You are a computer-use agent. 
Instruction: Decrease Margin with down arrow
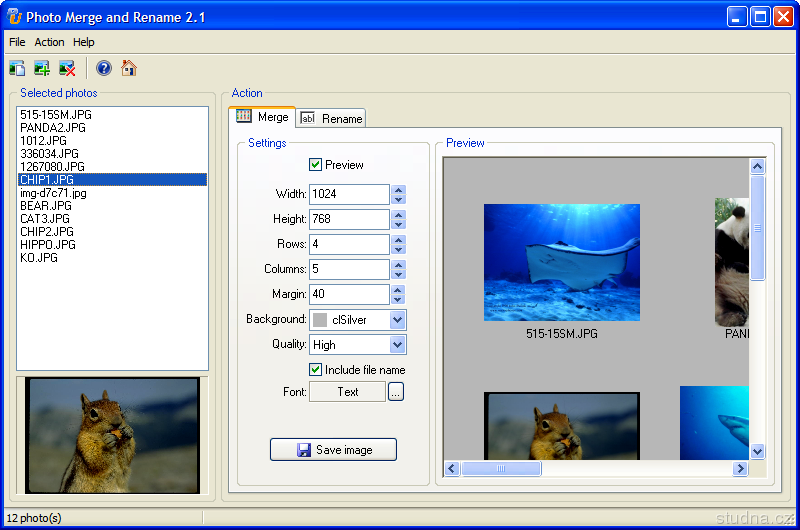(x=398, y=299)
